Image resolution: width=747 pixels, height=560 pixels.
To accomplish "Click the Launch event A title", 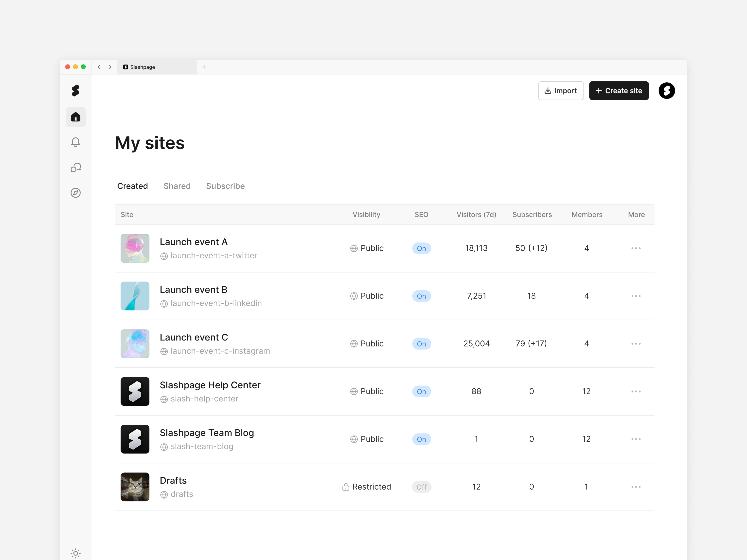I will pos(193,242).
